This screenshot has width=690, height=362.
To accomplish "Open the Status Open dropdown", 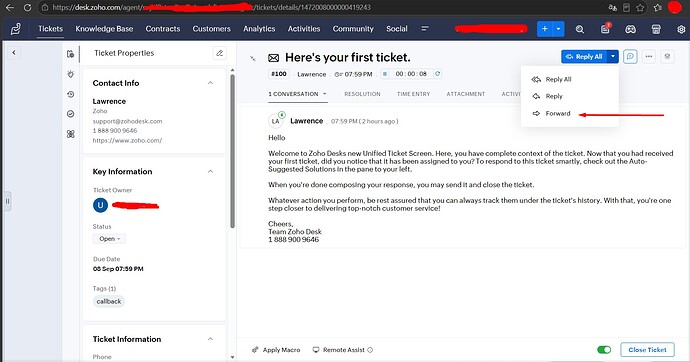I will (109, 239).
